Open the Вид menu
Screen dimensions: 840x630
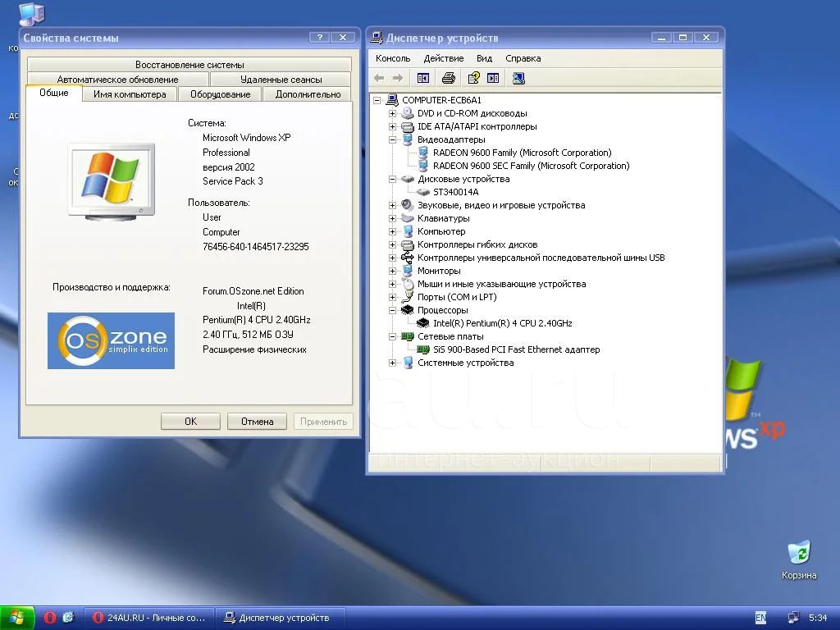click(484, 58)
